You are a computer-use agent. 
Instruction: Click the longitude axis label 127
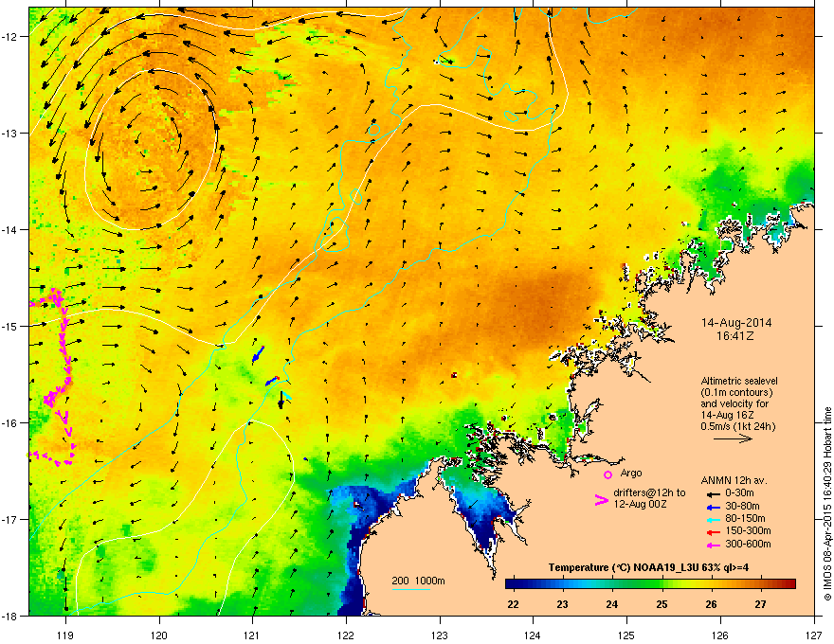click(814, 635)
